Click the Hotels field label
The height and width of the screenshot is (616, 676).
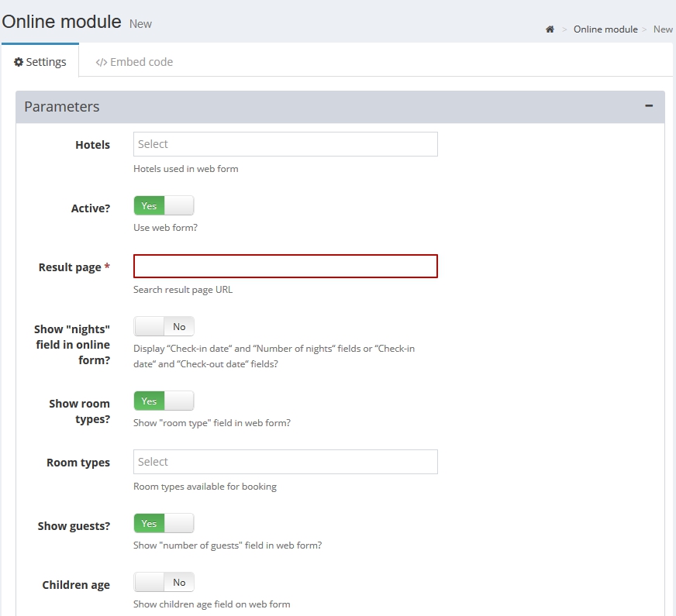(93, 145)
